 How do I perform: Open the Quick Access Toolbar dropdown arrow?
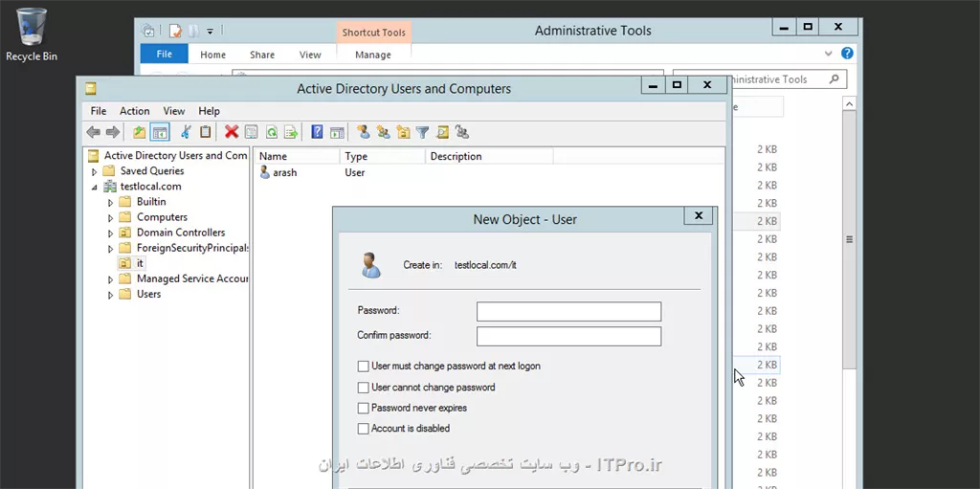pos(210,31)
